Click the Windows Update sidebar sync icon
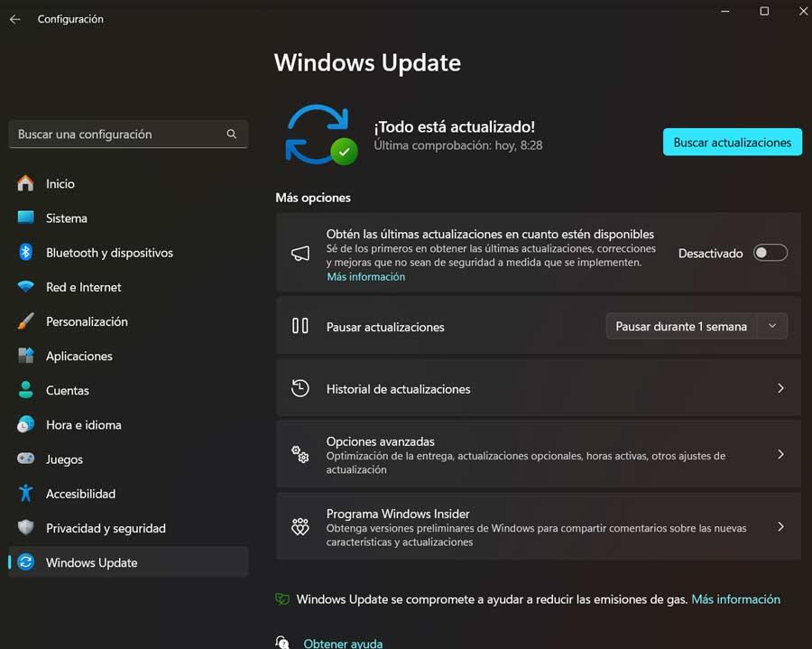The height and width of the screenshot is (649, 812). pyautogui.click(x=25, y=562)
